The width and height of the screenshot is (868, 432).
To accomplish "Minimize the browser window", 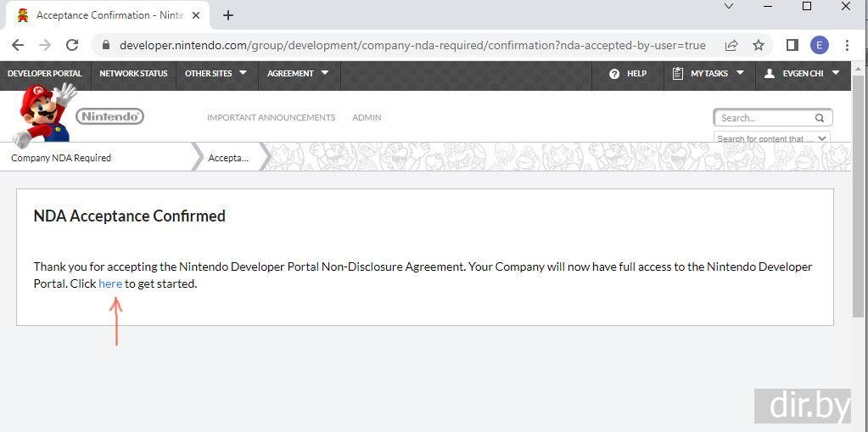I will [768, 6].
